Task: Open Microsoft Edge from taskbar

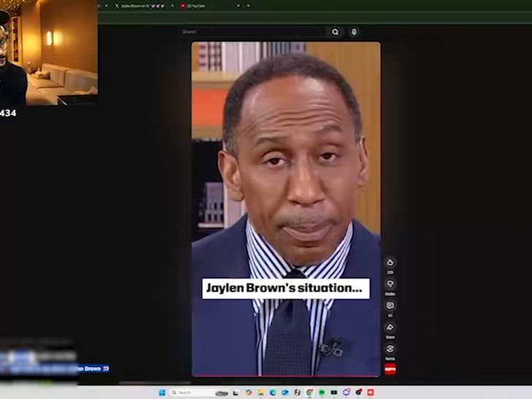Action: [x=273, y=392]
